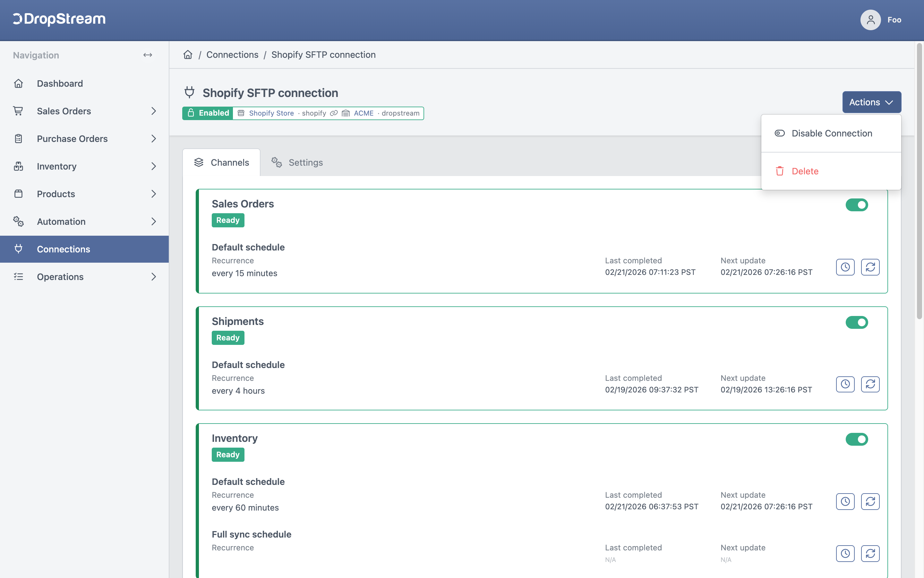This screenshot has height=578, width=924.
Task: Expand the Sales Orders navigation chevron
Action: tap(153, 111)
